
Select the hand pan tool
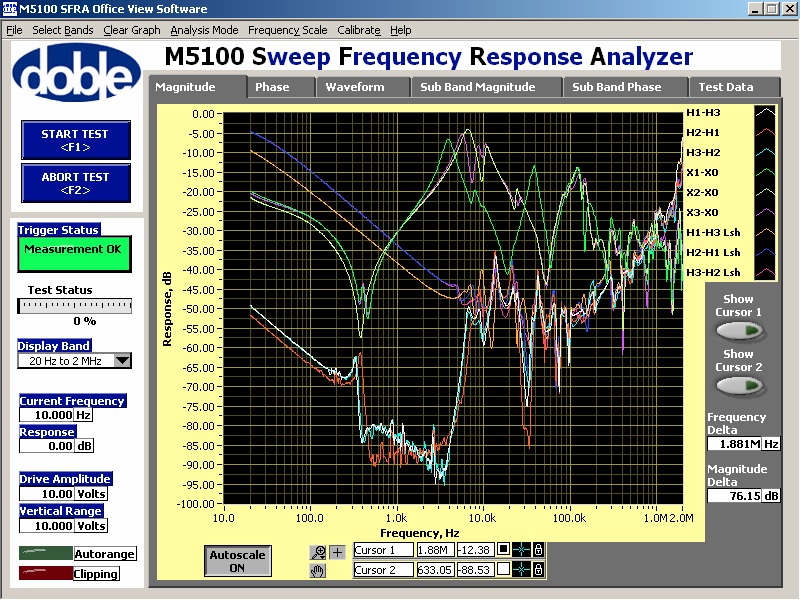[318, 571]
